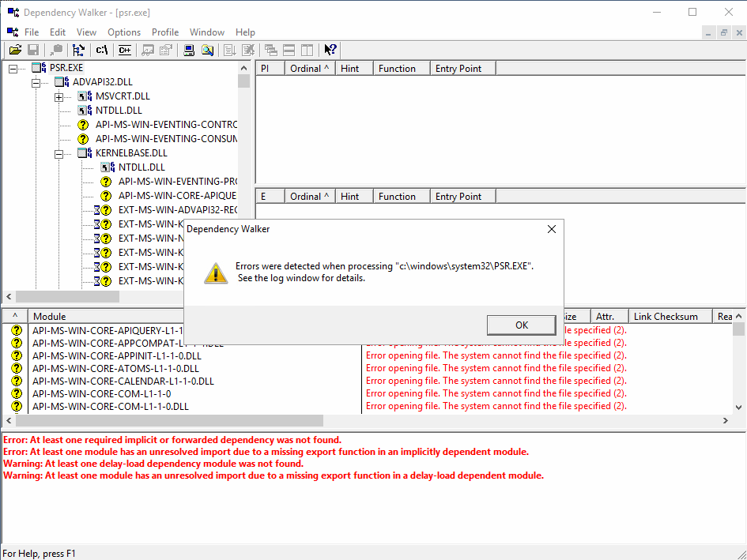The height and width of the screenshot is (560, 747).
Task: Click the psr.exe document icon beside File
Action: (x=12, y=32)
